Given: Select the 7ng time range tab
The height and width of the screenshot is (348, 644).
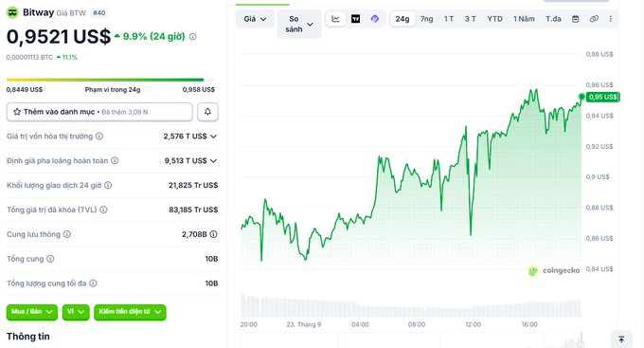Looking at the screenshot, I should point(427,19).
